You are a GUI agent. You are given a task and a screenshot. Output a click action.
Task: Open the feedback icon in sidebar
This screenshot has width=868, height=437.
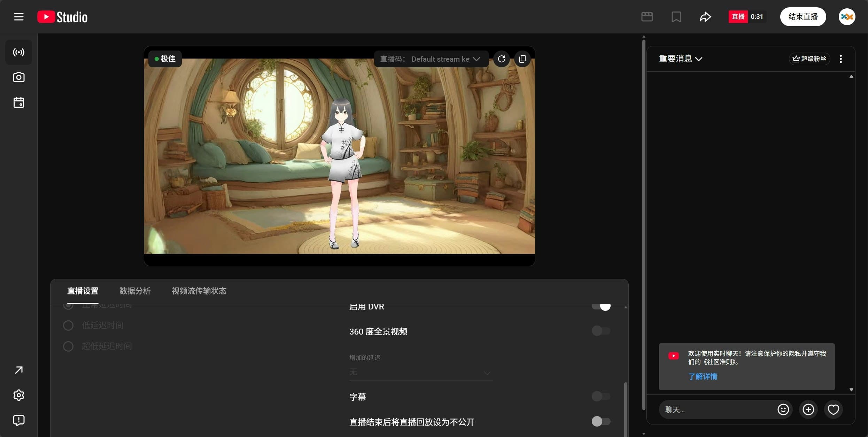tap(18, 420)
